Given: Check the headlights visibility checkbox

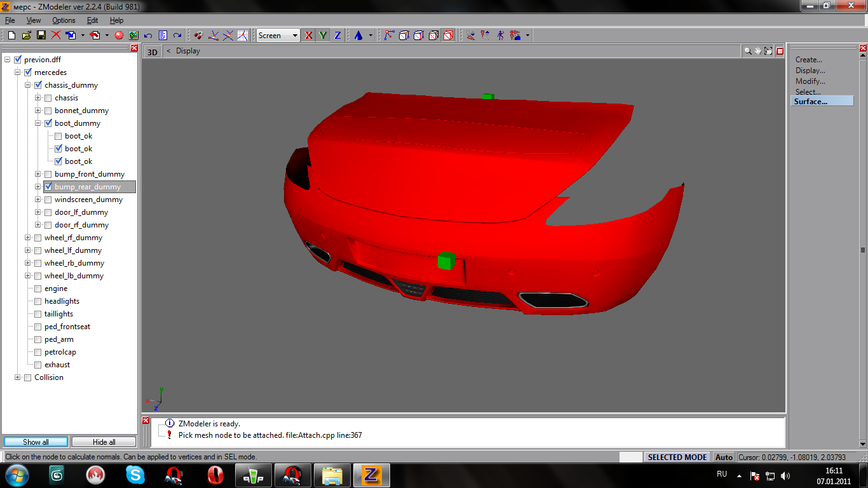Looking at the screenshot, I should click(38, 301).
